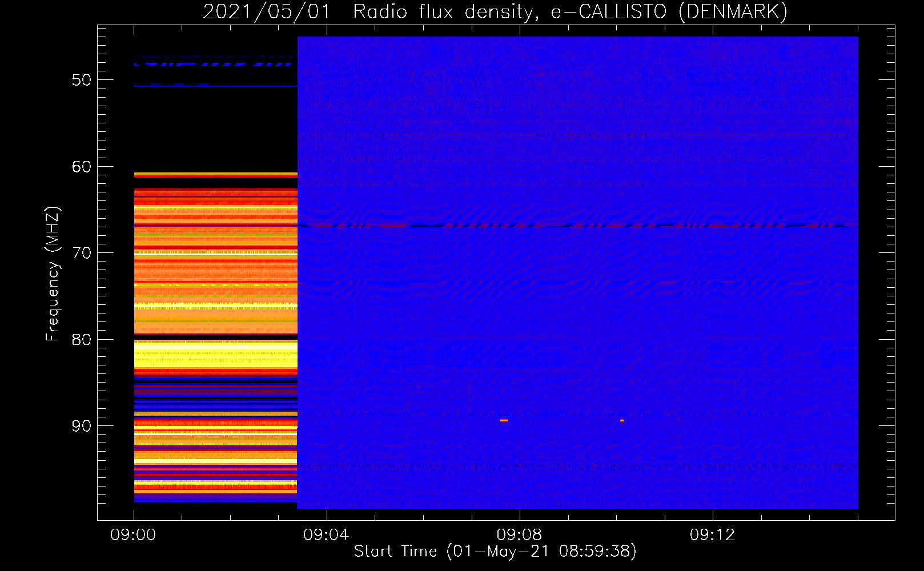Screen dimensions: 924x571
Task: Click the Start Time axis label
Action: point(495,552)
